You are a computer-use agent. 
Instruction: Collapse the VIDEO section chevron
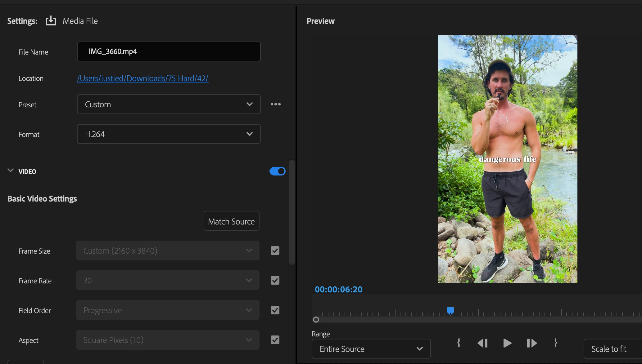click(11, 171)
